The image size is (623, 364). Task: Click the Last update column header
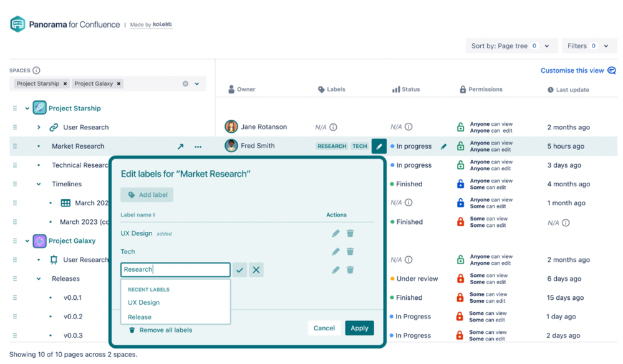pyautogui.click(x=568, y=90)
